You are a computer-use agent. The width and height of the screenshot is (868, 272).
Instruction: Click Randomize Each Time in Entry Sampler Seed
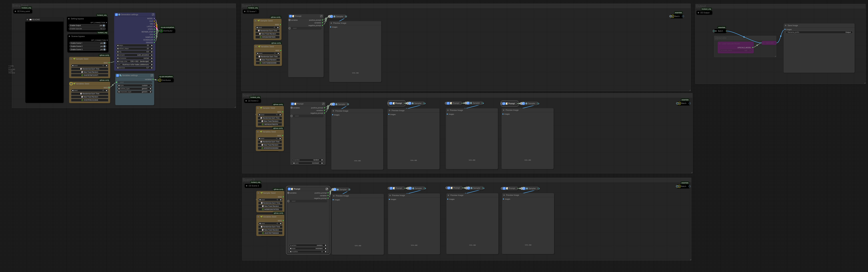click(x=90, y=69)
